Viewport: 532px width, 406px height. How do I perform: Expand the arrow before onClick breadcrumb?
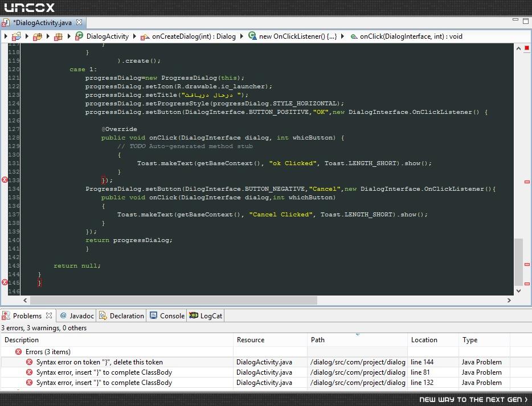click(343, 36)
